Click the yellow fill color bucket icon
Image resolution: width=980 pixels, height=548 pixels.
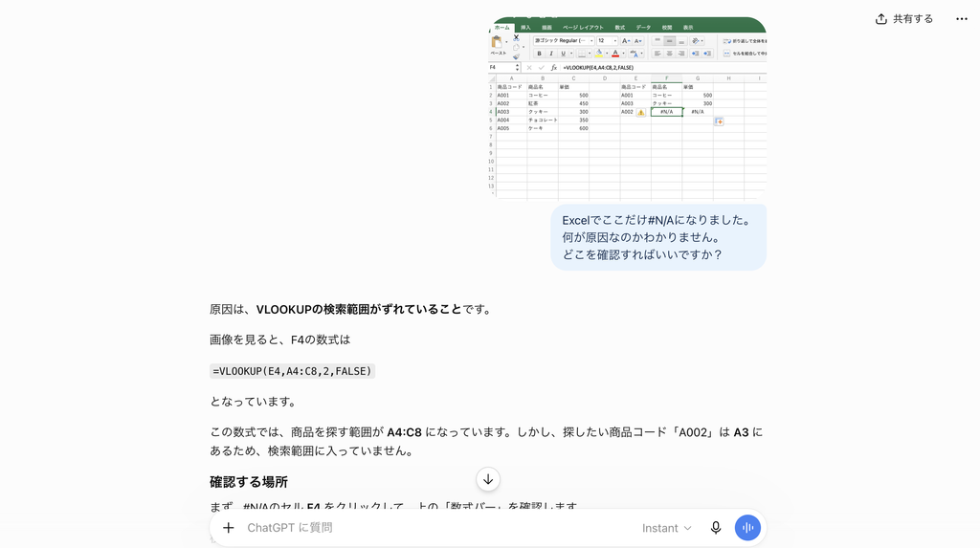599,54
